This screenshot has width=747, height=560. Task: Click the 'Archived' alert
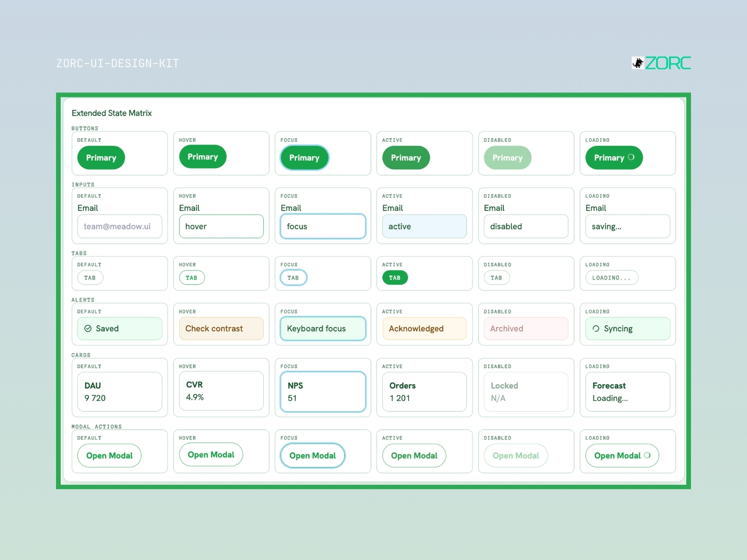click(526, 329)
